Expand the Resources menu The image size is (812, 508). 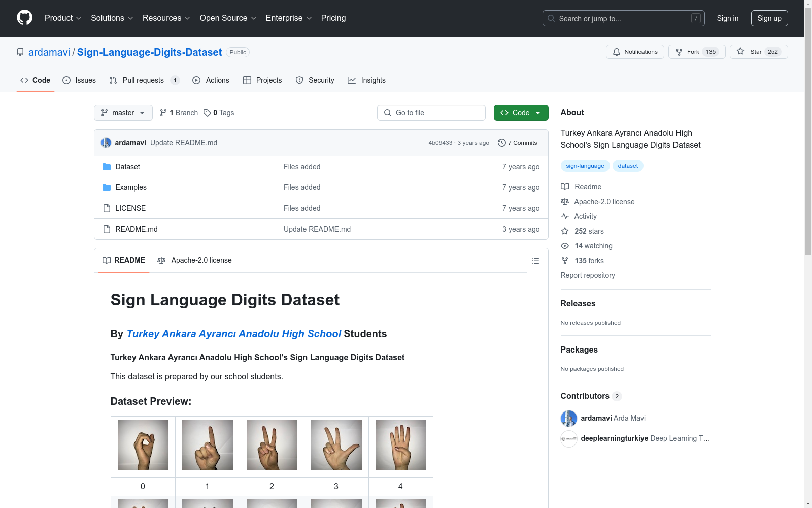pos(166,18)
